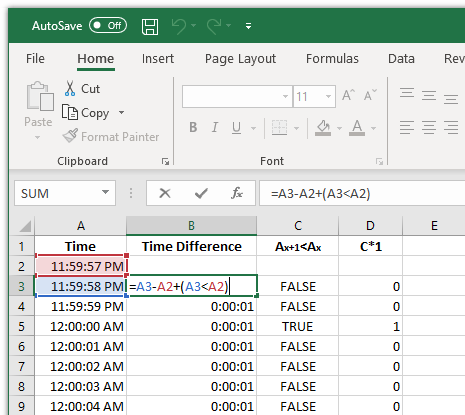Click the Increase Font Size icon
This screenshot has height=415, width=465.
click(x=348, y=95)
